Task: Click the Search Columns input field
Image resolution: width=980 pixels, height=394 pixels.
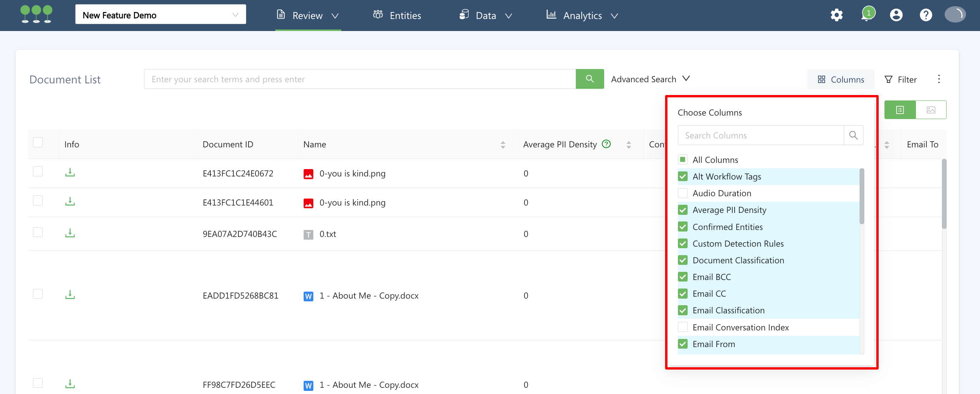Action: (760, 135)
